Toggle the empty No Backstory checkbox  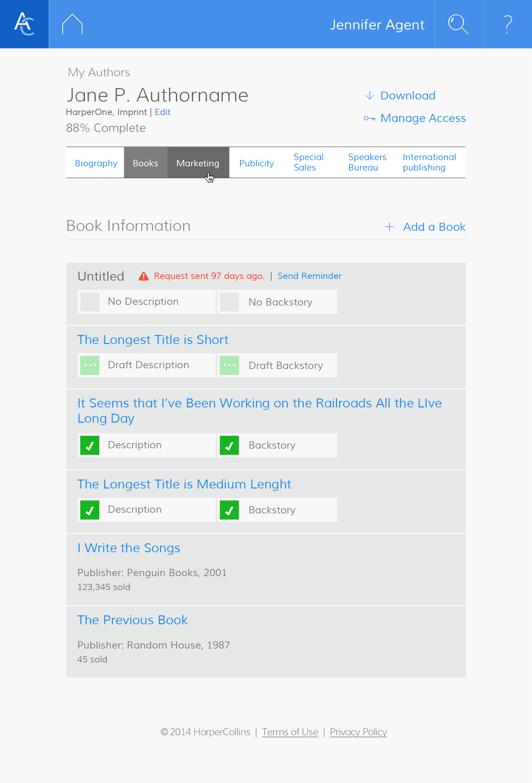(x=229, y=302)
